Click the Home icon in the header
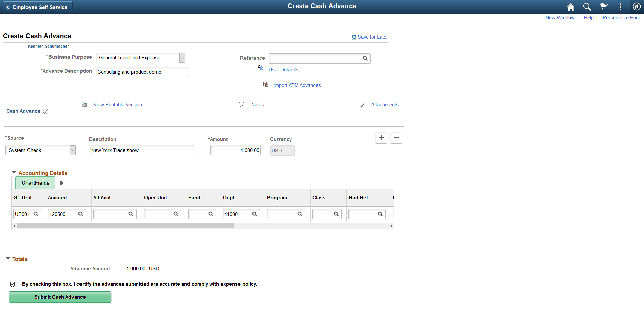This screenshot has height=314, width=644. pyautogui.click(x=570, y=6)
